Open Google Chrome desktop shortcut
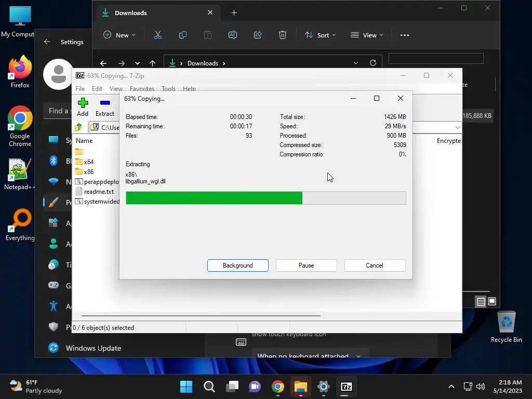Screen dimensions: 532x399 (20, 126)
